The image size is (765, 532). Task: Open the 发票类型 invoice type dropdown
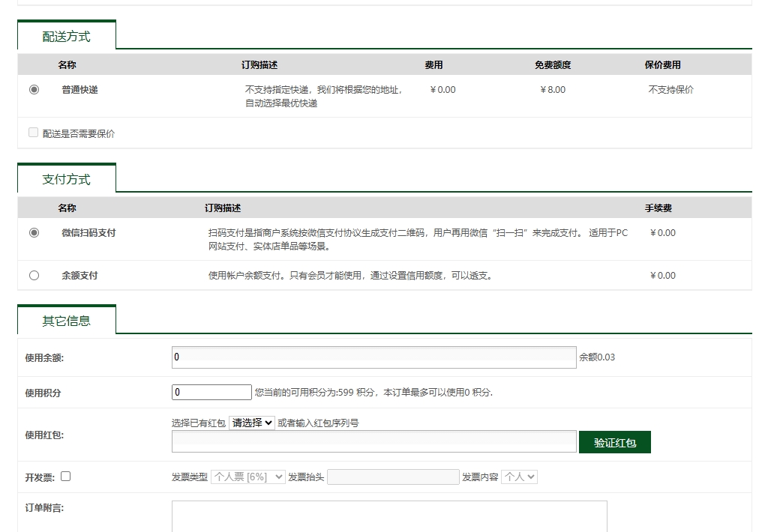click(x=247, y=476)
